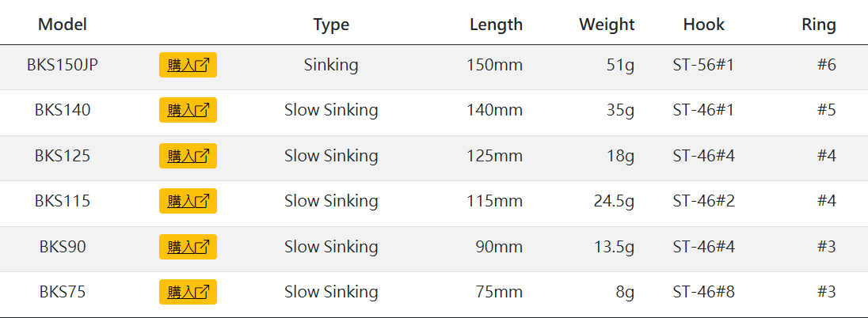Click the Ring column header

[x=818, y=25]
